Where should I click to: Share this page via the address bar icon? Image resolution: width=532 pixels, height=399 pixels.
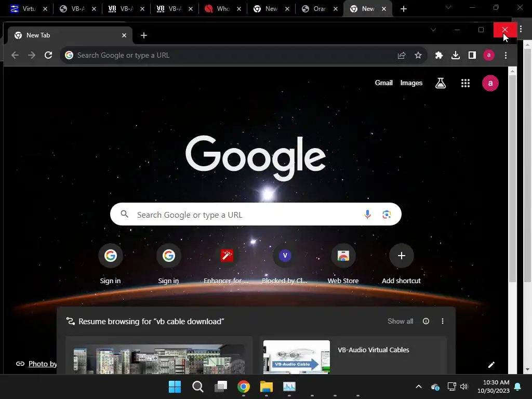(x=402, y=55)
